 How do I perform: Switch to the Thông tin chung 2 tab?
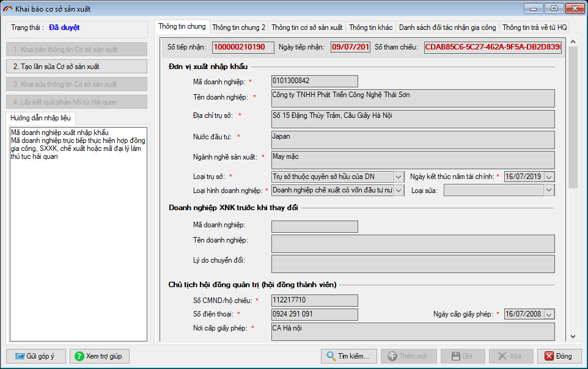[x=239, y=27]
